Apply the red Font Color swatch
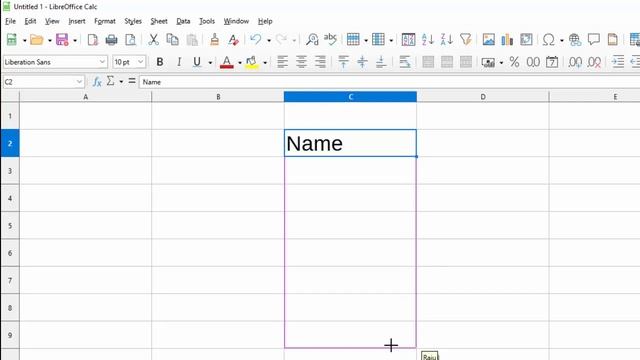This screenshot has height=360, width=640. coord(227,62)
